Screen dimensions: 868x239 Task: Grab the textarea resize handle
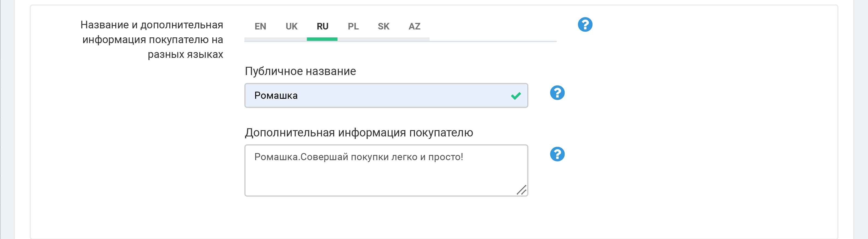point(522,190)
